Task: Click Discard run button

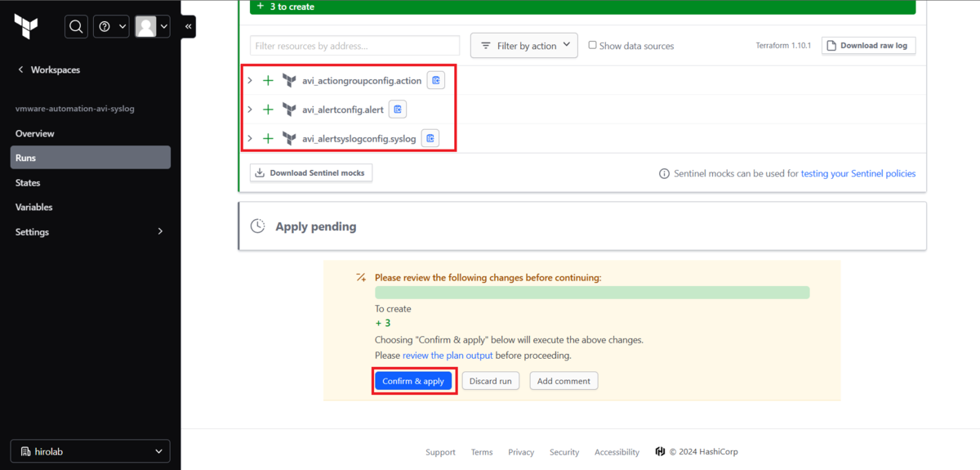Action: pos(491,381)
